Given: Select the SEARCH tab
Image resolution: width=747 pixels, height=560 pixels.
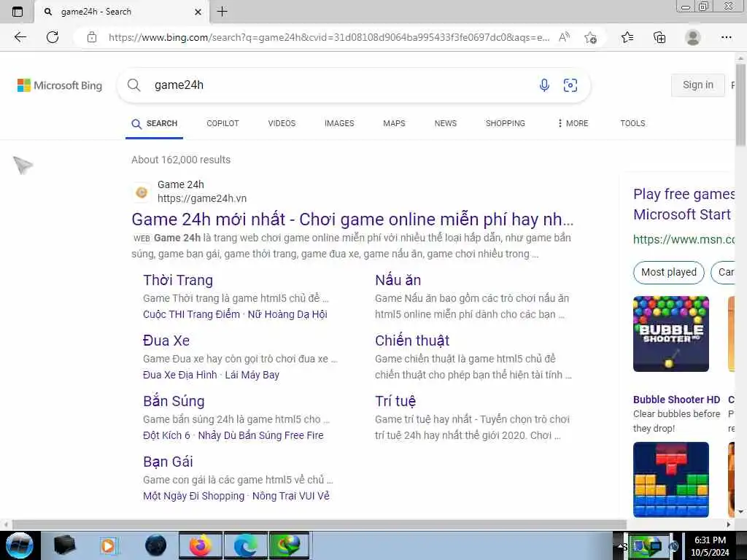Looking at the screenshot, I should coord(155,123).
